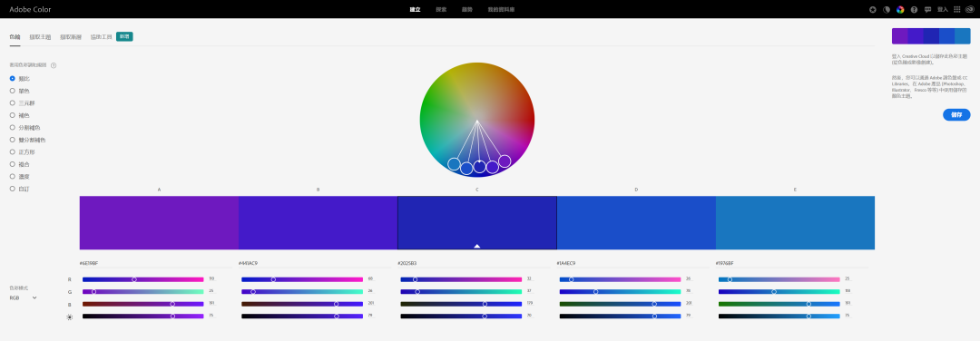Click the R slider of swatch A
The image size is (980, 341).
(143, 279)
